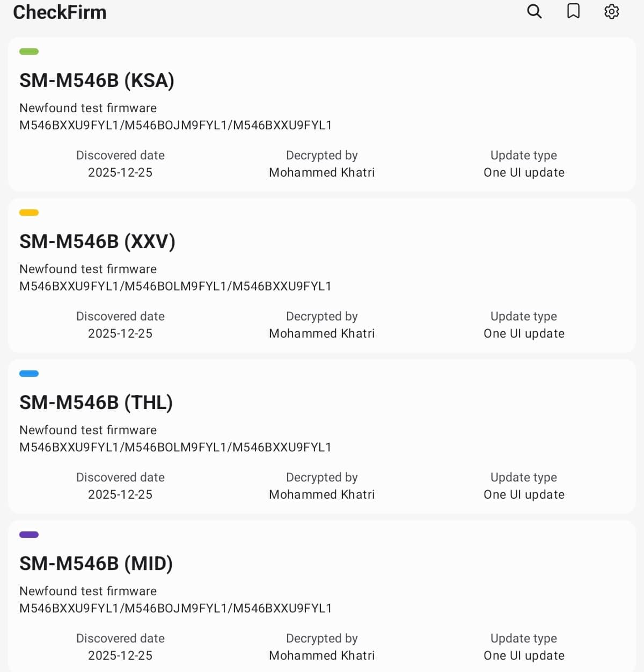Open the SM-M546B (THL) firmware entry

click(96, 403)
